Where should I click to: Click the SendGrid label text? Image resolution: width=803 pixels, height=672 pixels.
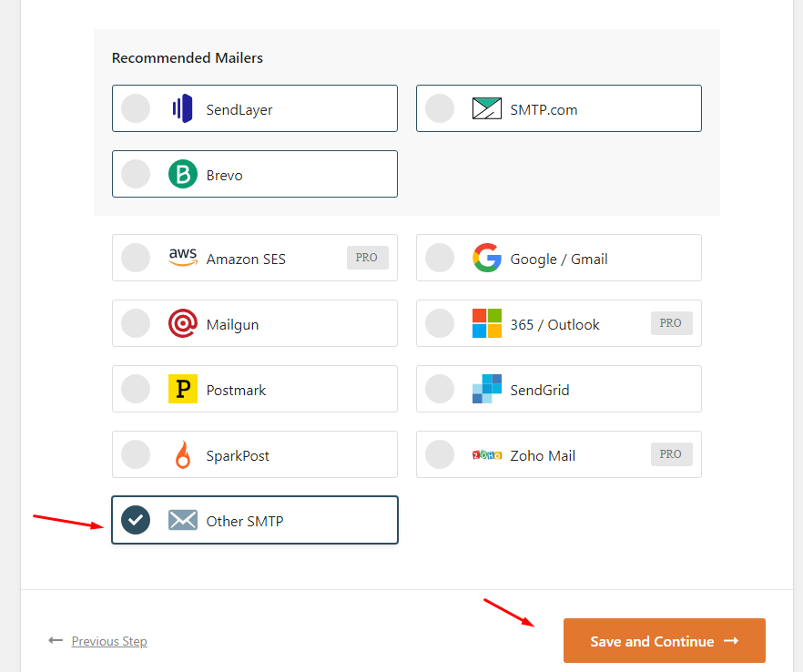(540, 391)
